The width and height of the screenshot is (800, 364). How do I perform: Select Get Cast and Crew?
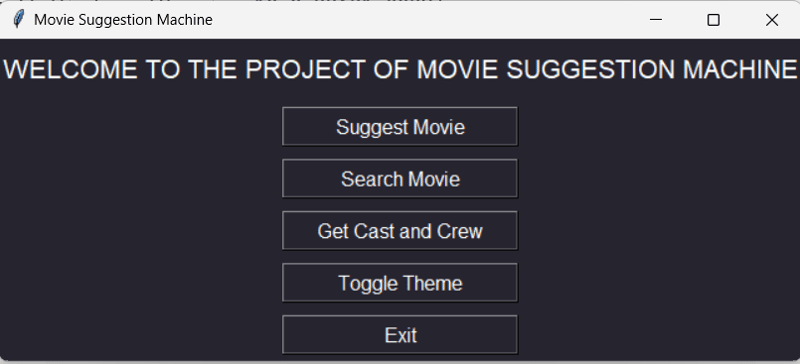click(x=400, y=231)
